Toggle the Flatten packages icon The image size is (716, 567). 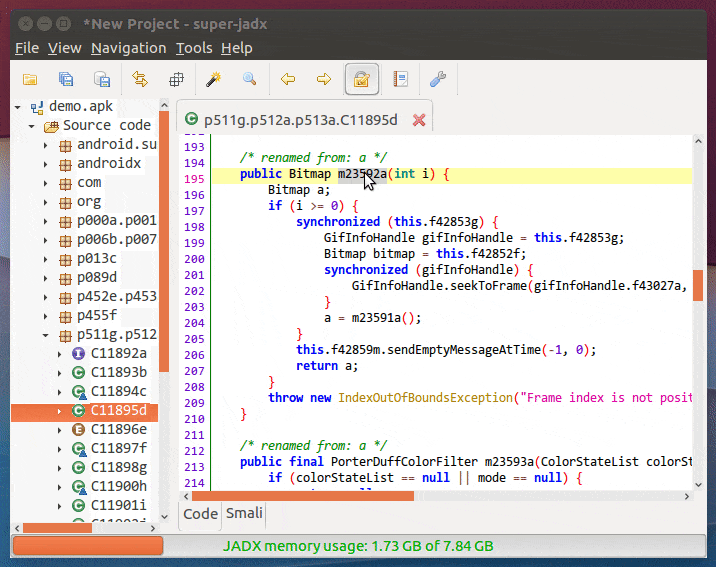(x=176, y=79)
